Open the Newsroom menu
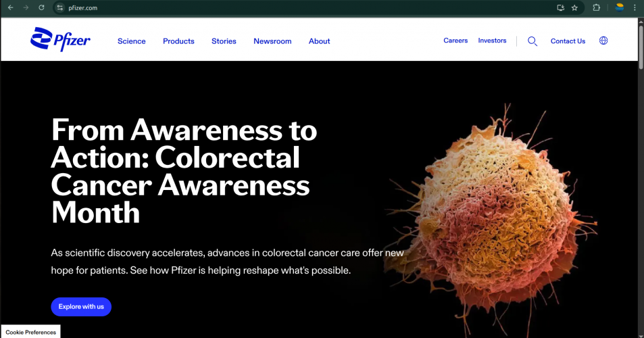The width and height of the screenshot is (644, 338). tap(272, 41)
